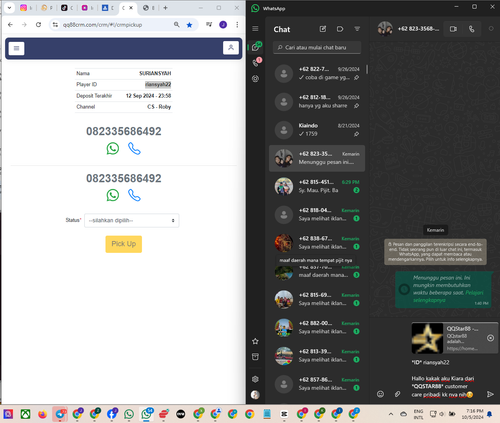
Task: Open Firefox from taskbar
Action: (x=43, y=414)
